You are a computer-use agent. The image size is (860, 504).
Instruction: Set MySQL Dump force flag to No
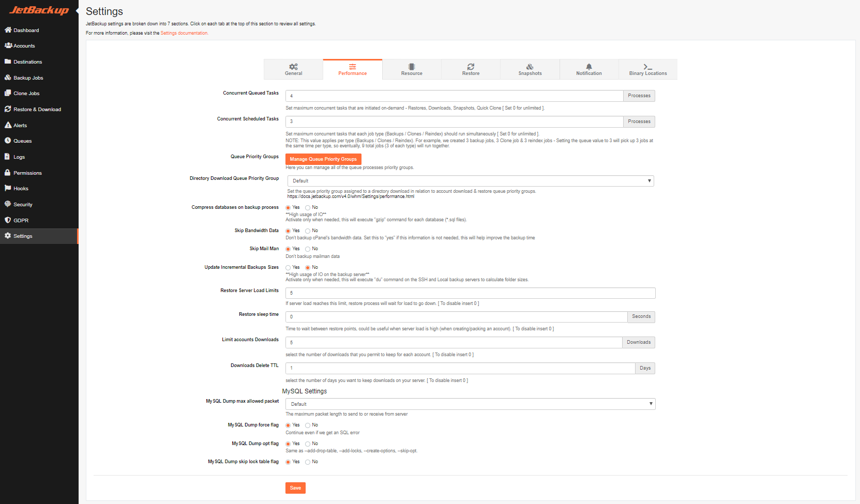(308, 425)
